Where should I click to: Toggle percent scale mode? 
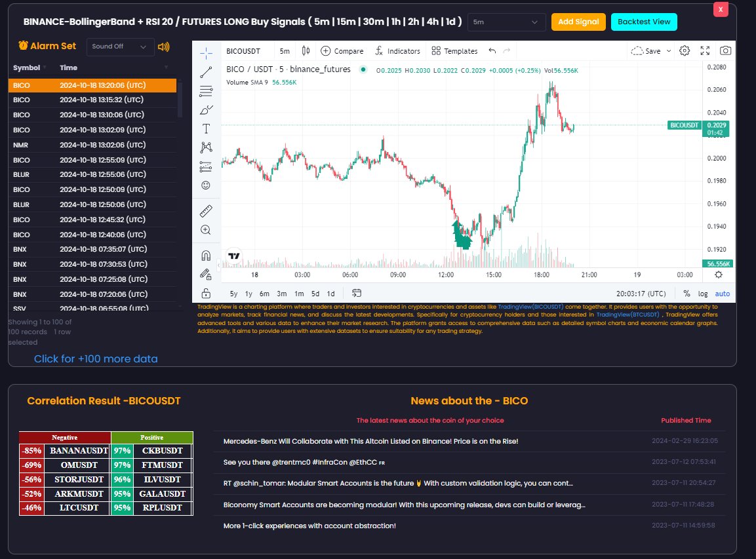coord(686,294)
